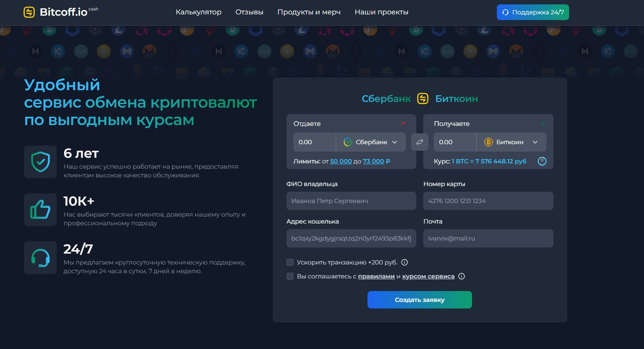644x349 pixels.
Task: Enable Ускорить транзакцию +200 руб. checkbox
Action: [x=290, y=262]
